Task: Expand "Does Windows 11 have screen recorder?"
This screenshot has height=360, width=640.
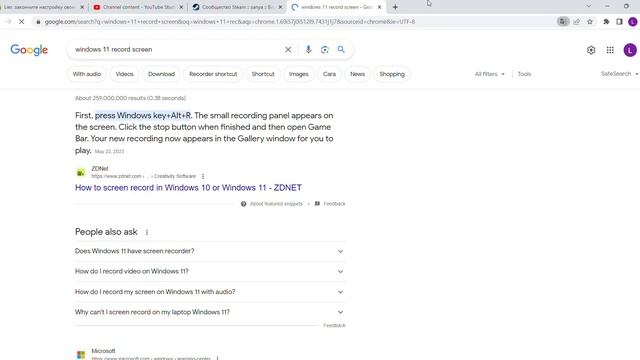Action: coord(209,251)
